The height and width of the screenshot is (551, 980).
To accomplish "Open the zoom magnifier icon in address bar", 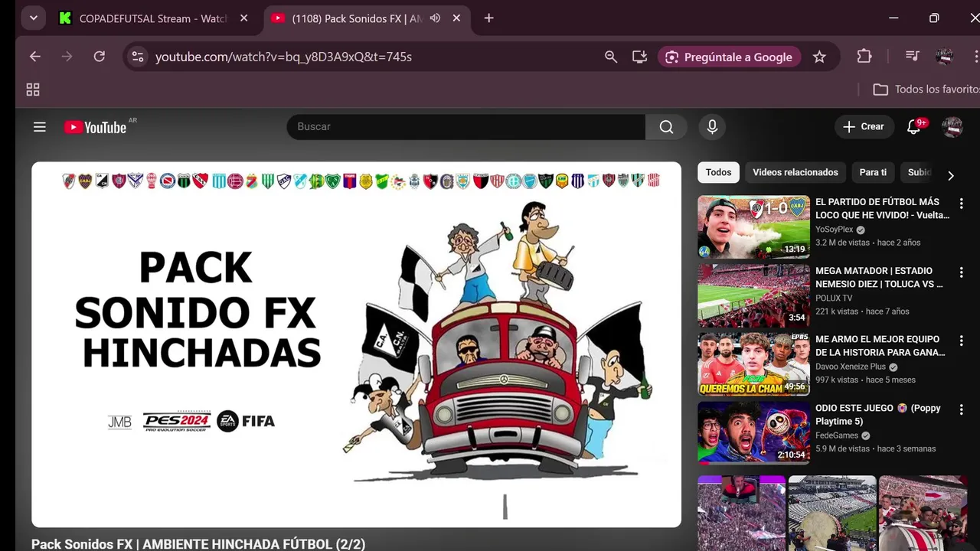I will [611, 57].
